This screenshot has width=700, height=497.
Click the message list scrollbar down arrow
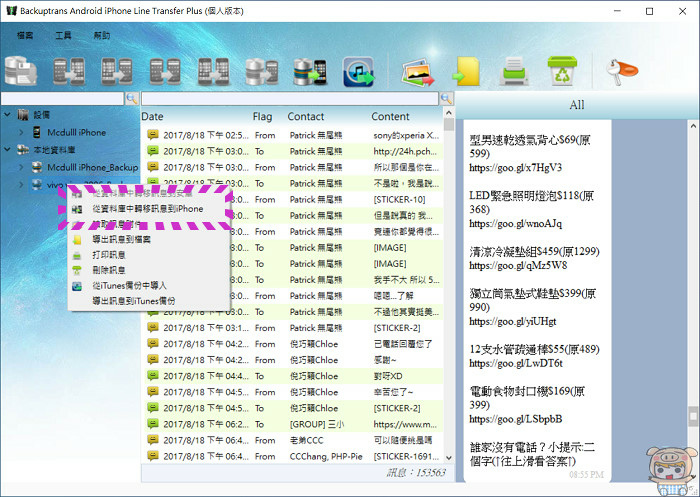tap(449, 458)
